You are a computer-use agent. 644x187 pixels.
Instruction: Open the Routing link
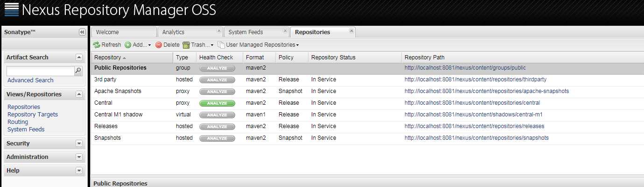click(x=18, y=122)
